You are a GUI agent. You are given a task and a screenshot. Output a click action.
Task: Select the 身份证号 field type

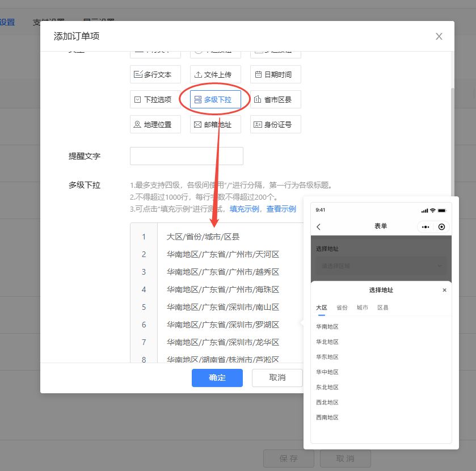click(x=275, y=124)
